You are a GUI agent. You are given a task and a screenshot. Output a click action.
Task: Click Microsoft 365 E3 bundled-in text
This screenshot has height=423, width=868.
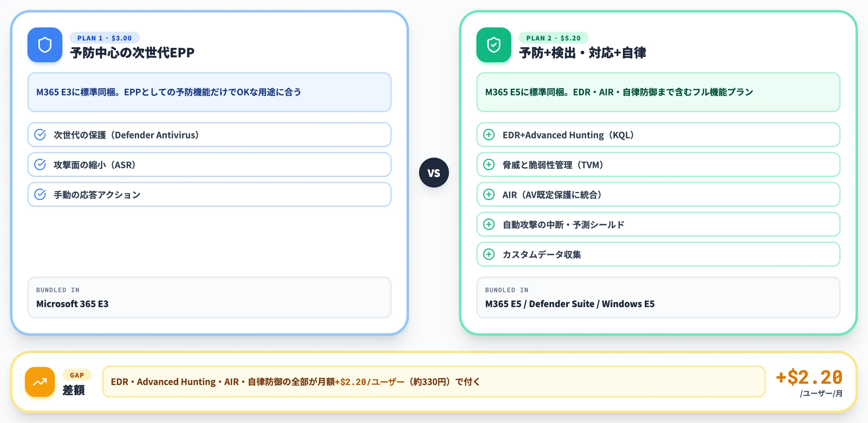pos(72,304)
